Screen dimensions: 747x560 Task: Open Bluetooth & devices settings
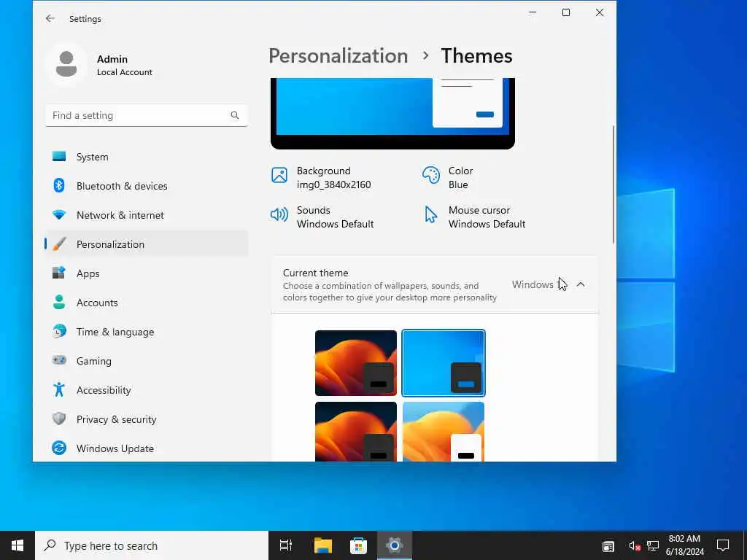point(147,186)
